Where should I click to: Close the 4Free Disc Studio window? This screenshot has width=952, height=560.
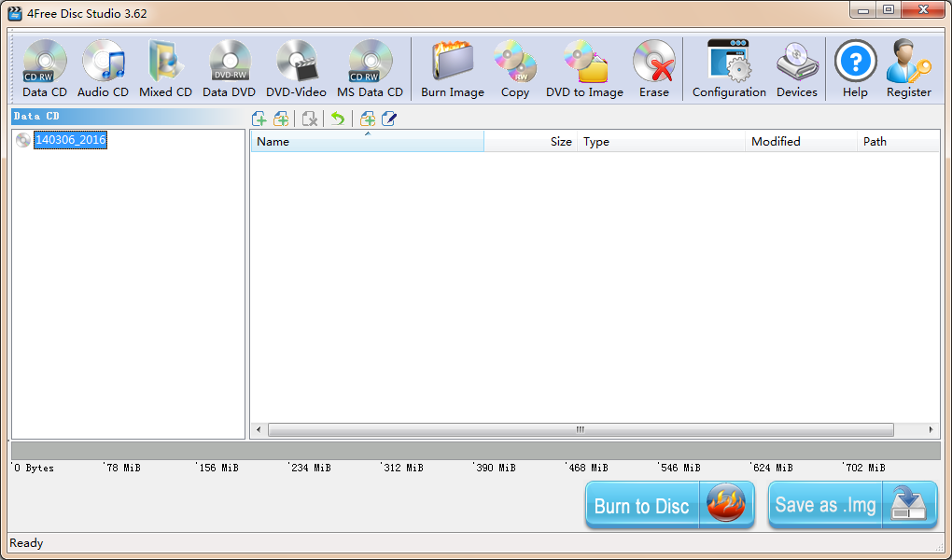point(923,9)
